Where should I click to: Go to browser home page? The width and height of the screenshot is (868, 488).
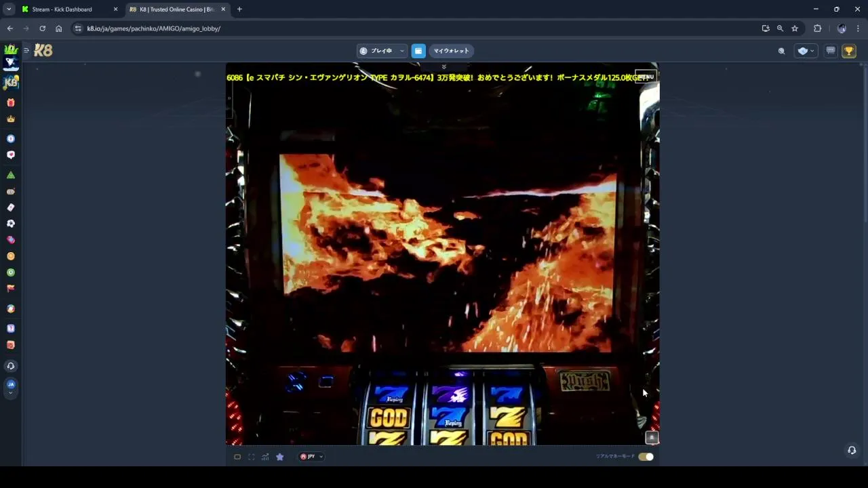coord(58,28)
